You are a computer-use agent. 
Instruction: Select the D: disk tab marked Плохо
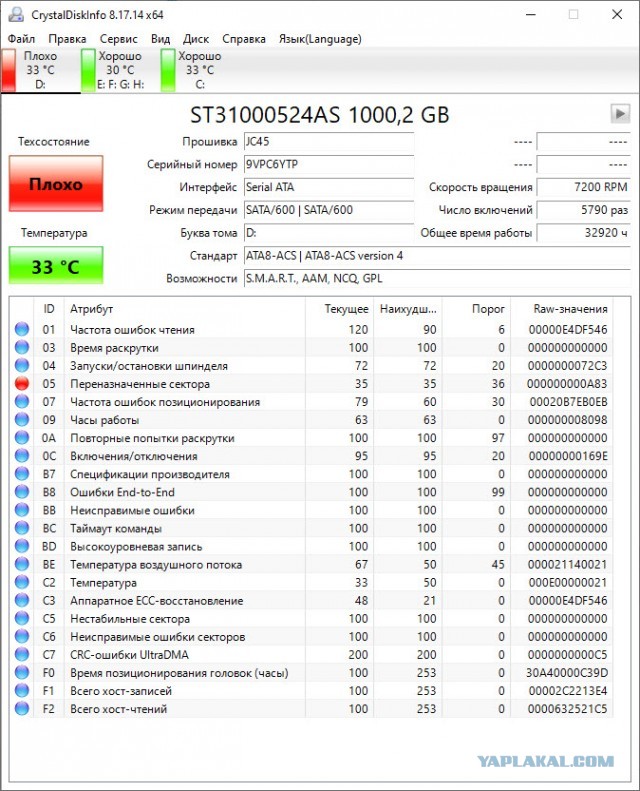pos(40,70)
